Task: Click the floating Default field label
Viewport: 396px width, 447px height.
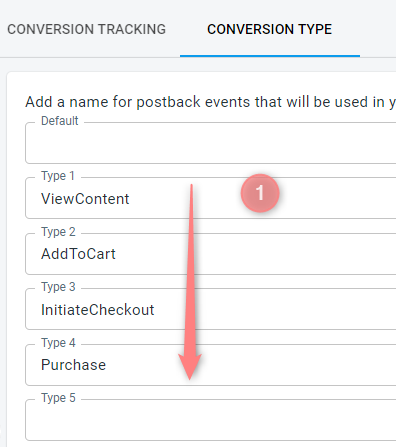Action: point(60,121)
